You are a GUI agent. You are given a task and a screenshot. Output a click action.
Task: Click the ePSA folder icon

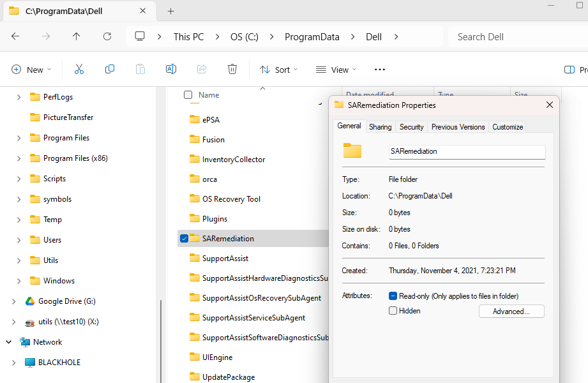coord(195,119)
